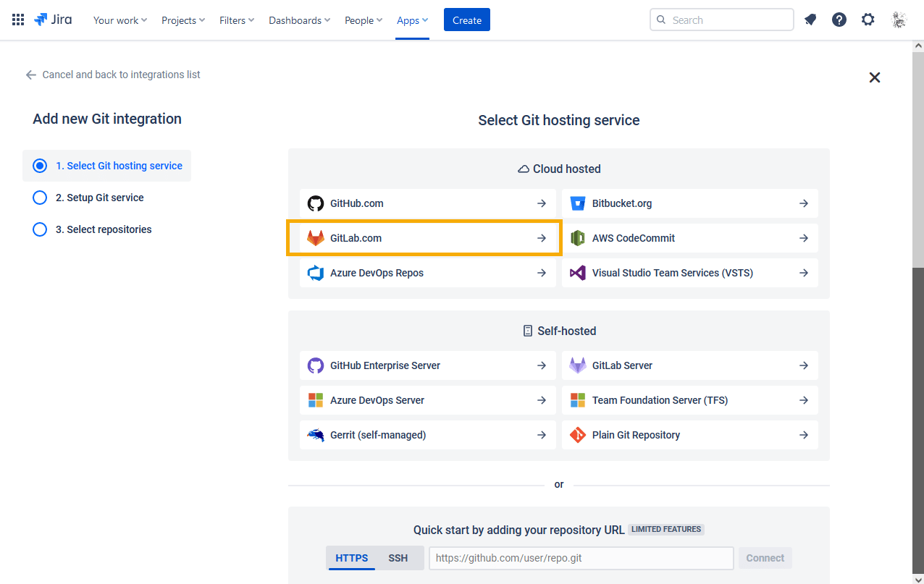Viewport: 924px width, 584px height.
Task: Choose Visual Studio Team Services (VSTS)
Action: [x=690, y=273]
